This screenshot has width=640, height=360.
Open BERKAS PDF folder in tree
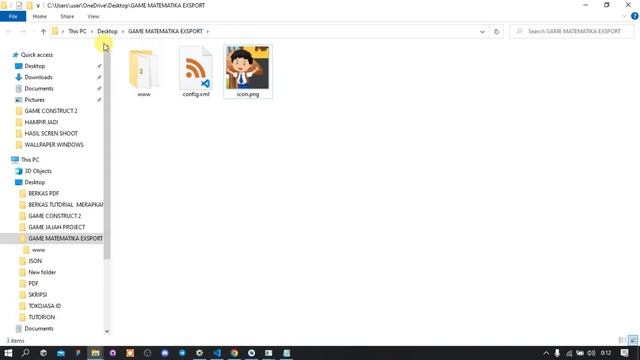44,193
